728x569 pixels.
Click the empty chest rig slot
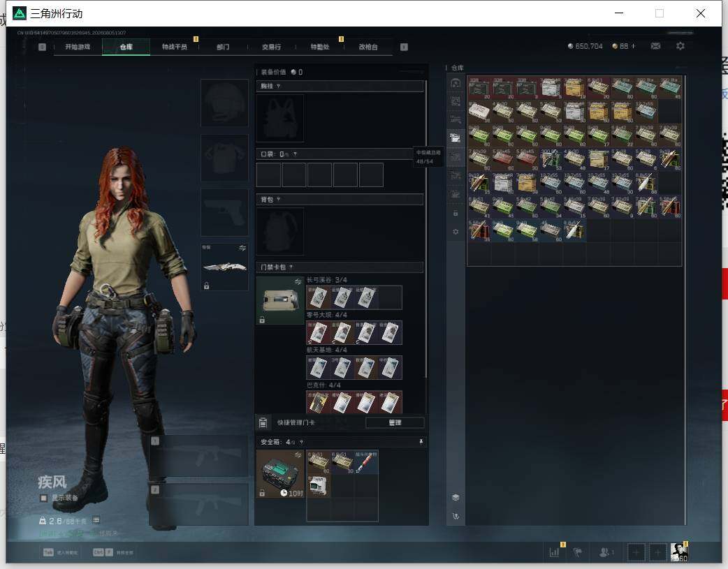[x=280, y=118]
